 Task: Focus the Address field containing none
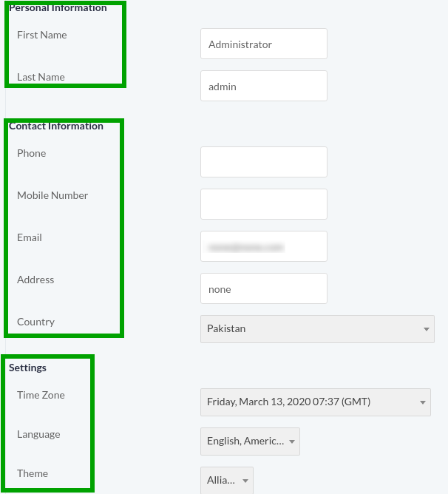pos(263,288)
